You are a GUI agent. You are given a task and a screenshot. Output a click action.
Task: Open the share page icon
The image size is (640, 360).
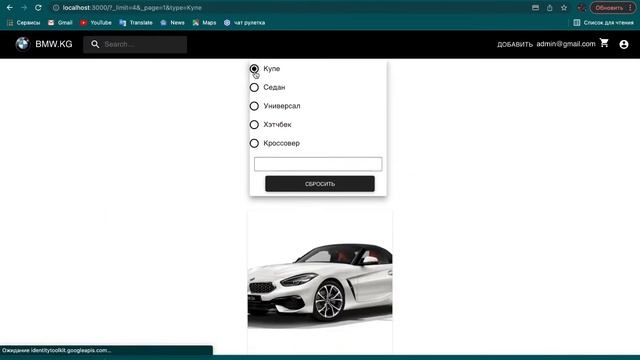click(549, 8)
